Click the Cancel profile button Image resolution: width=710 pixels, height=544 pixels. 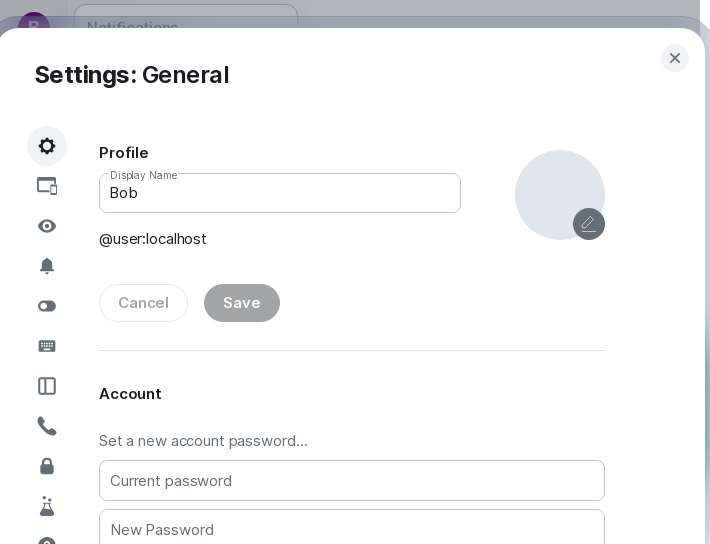coord(143,303)
